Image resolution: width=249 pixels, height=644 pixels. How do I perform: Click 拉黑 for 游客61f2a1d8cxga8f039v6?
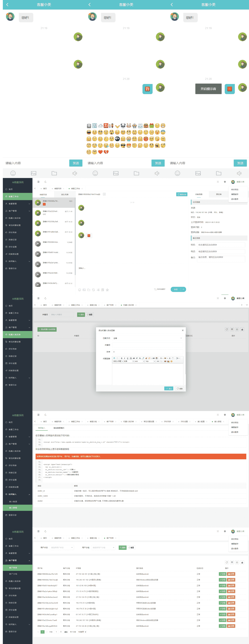(x=231, y=626)
